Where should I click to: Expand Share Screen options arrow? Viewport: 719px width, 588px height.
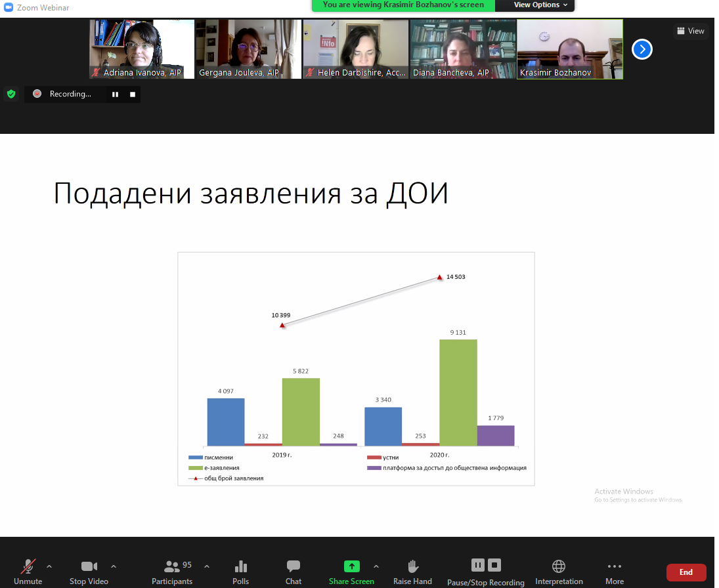(x=376, y=566)
